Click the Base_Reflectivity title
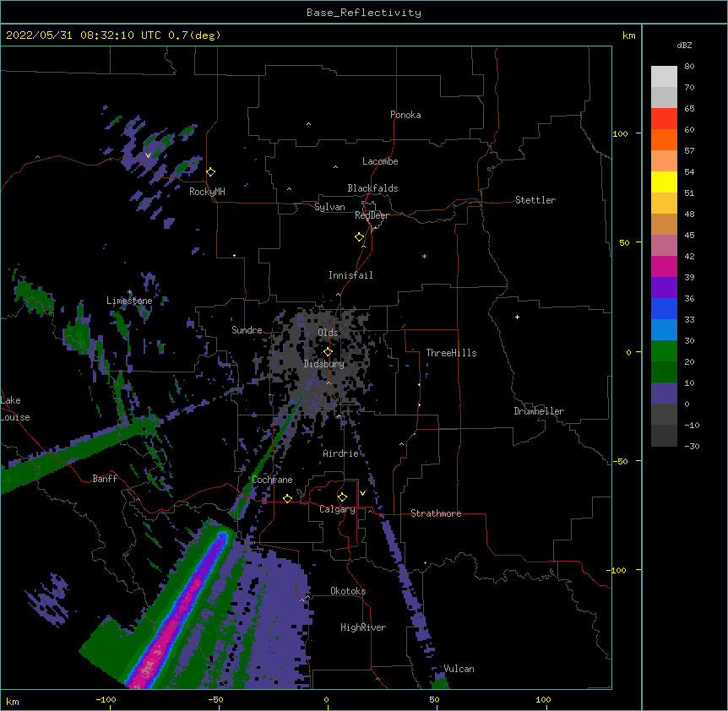728x711 pixels. pyautogui.click(x=364, y=13)
